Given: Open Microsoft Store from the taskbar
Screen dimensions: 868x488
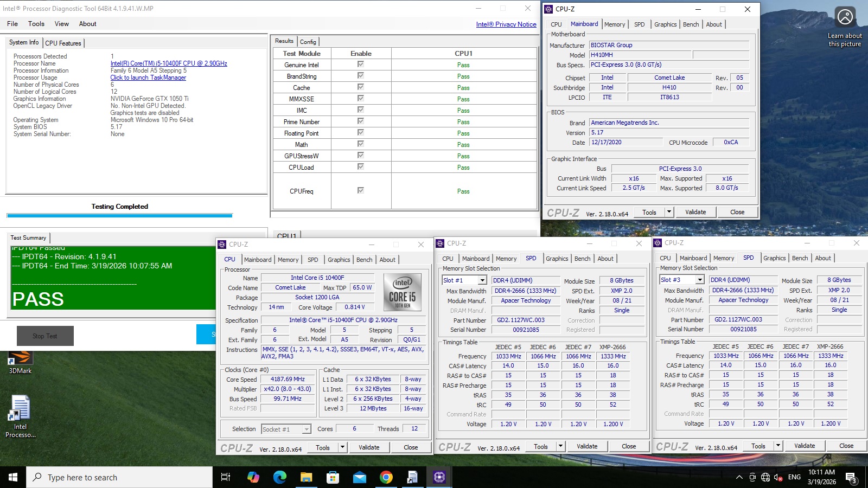Looking at the screenshot, I should click(x=333, y=477).
